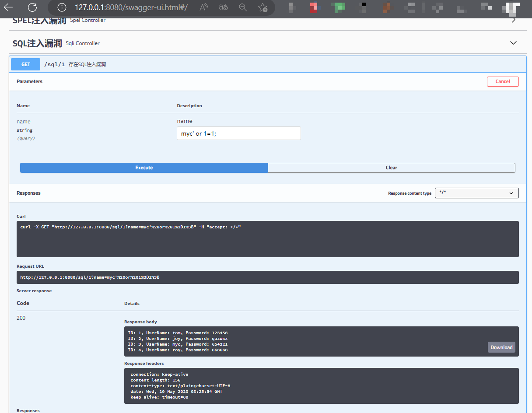Select the keep-alive: timeout=60 header

[159, 397]
